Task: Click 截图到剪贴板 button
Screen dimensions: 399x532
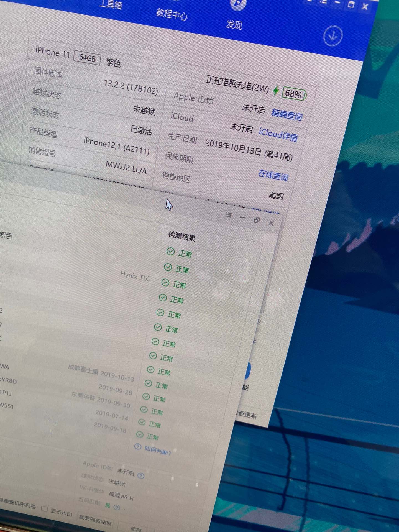Action: [95, 520]
